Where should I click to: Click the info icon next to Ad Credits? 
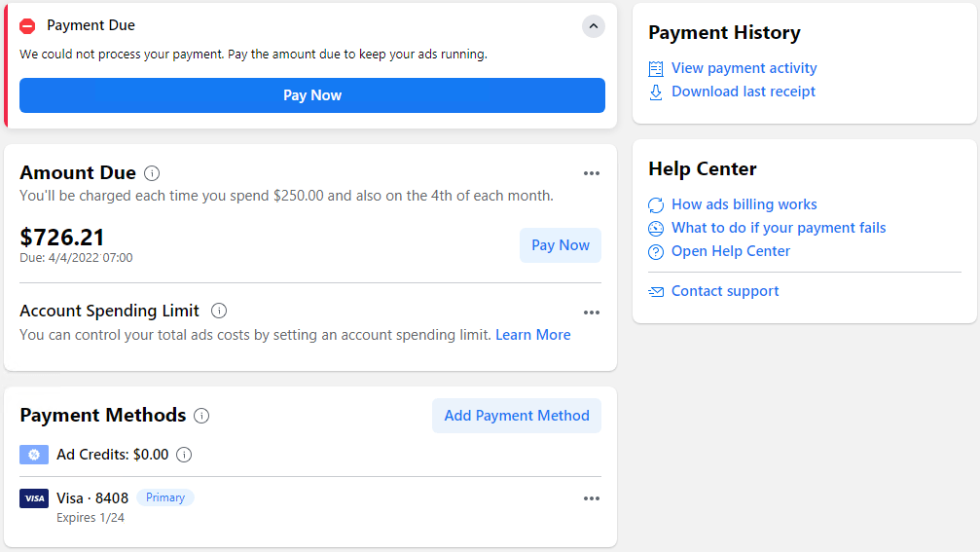[184, 455]
